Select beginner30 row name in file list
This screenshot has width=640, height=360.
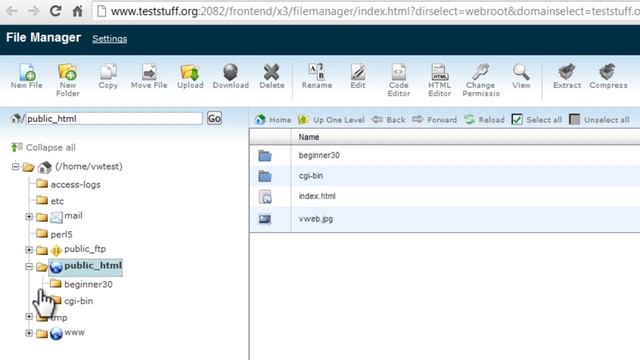click(319, 156)
